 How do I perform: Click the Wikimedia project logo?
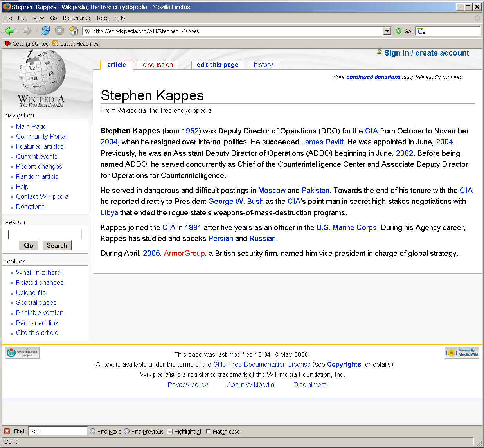[x=22, y=353]
